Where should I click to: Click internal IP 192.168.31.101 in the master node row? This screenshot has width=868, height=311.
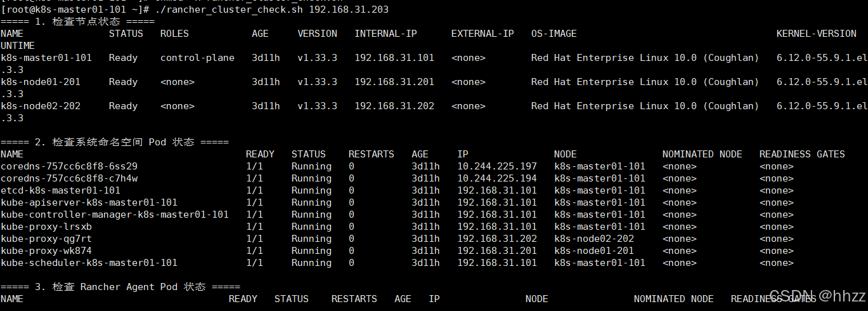(x=394, y=58)
